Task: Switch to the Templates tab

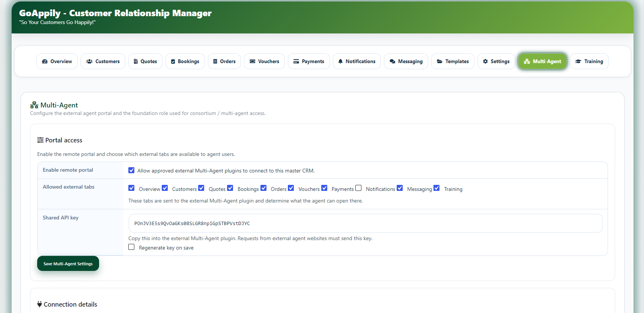Action: (453, 61)
